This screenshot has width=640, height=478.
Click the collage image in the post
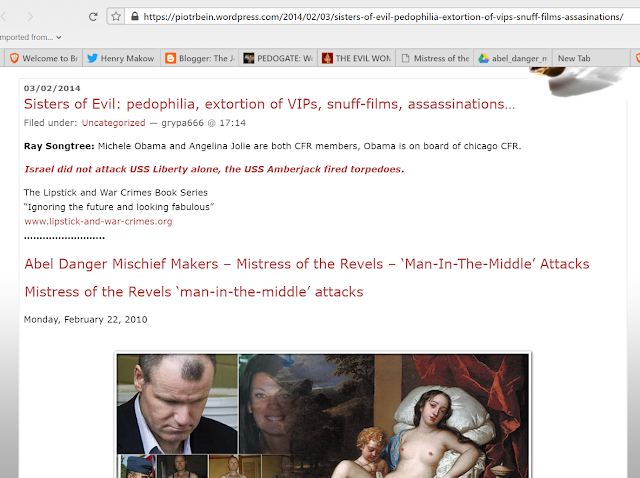click(322, 416)
